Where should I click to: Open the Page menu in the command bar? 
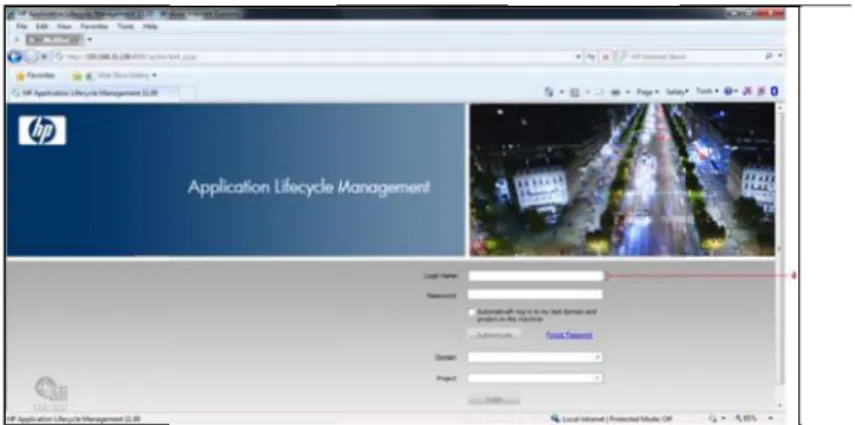point(648,92)
